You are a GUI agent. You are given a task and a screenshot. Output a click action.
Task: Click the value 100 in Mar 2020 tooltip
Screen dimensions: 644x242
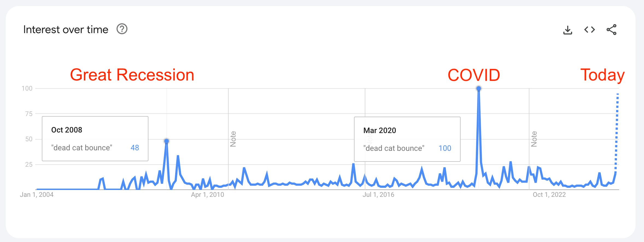click(445, 148)
